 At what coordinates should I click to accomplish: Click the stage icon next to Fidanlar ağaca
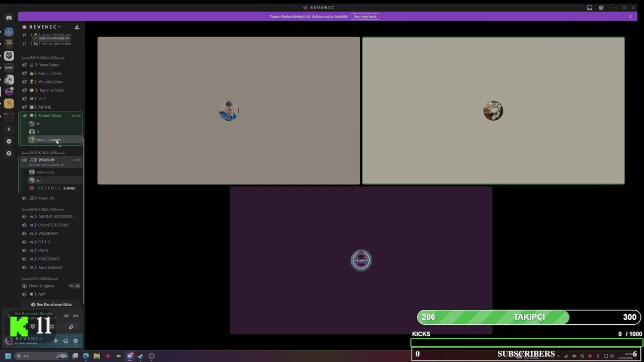(24, 286)
